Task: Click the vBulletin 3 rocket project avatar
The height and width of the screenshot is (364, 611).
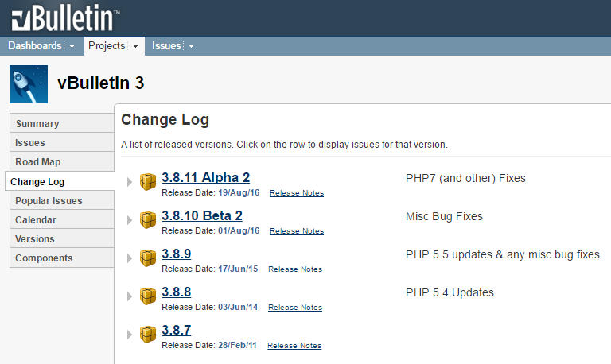Action: pyautogui.click(x=29, y=84)
